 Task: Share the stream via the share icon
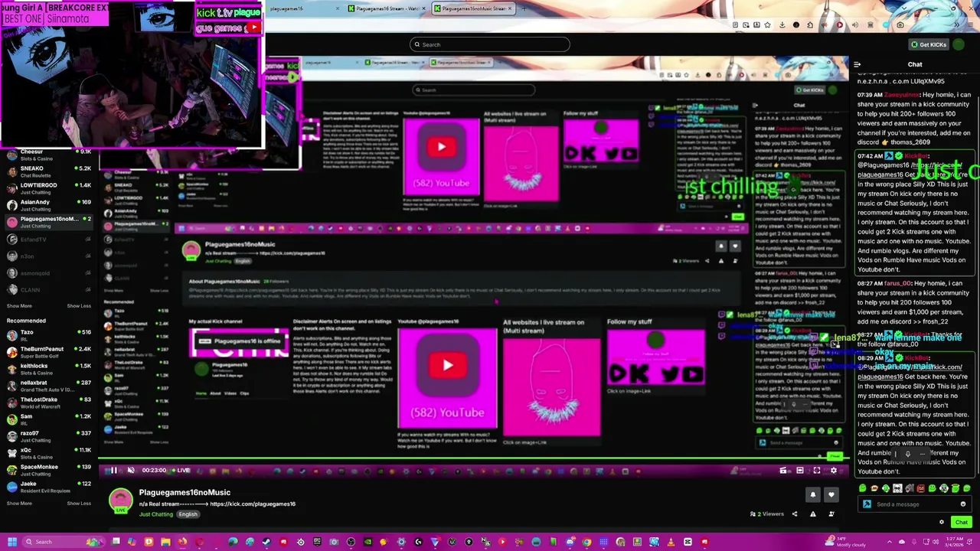(795, 514)
